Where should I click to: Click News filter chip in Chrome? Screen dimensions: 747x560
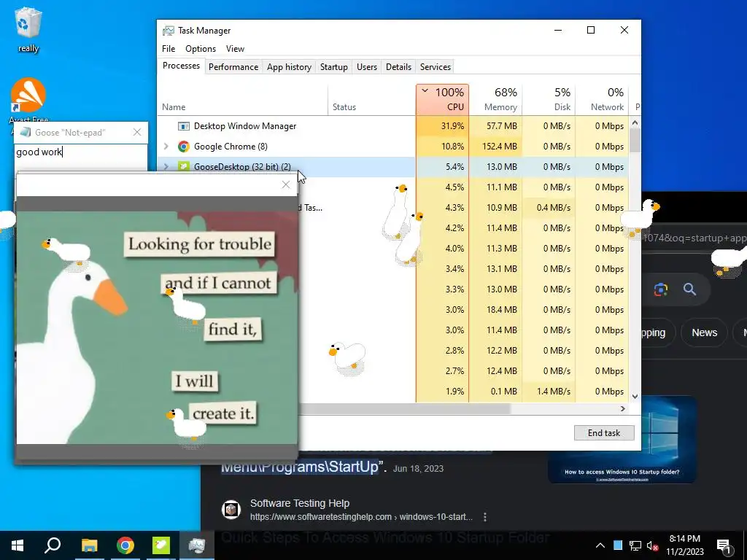(704, 332)
